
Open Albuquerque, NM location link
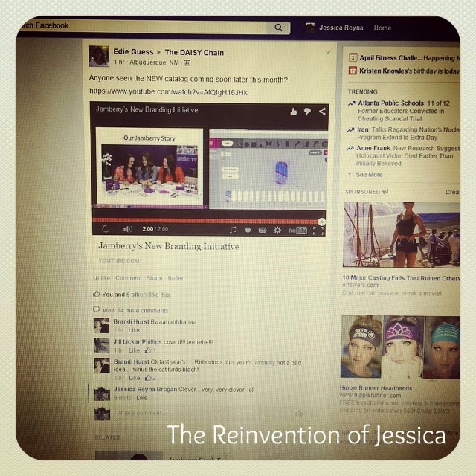click(x=154, y=62)
